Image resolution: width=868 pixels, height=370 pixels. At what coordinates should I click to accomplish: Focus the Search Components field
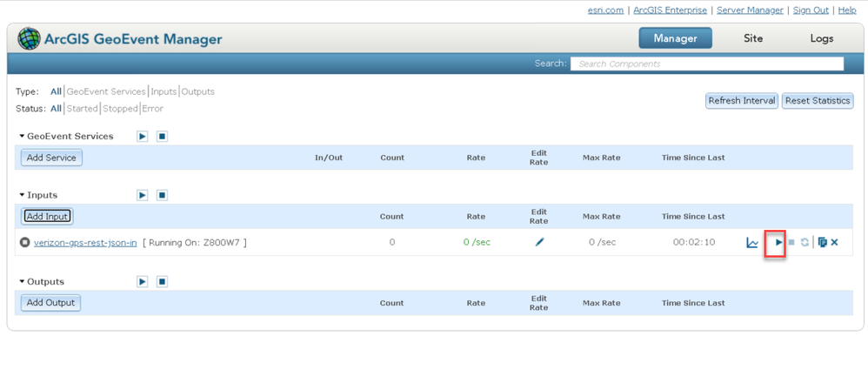coord(707,64)
